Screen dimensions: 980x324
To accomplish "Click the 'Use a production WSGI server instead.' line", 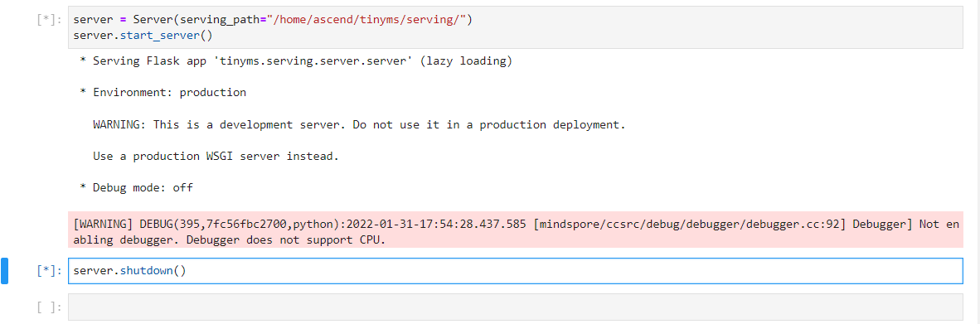I will [x=216, y=156].
